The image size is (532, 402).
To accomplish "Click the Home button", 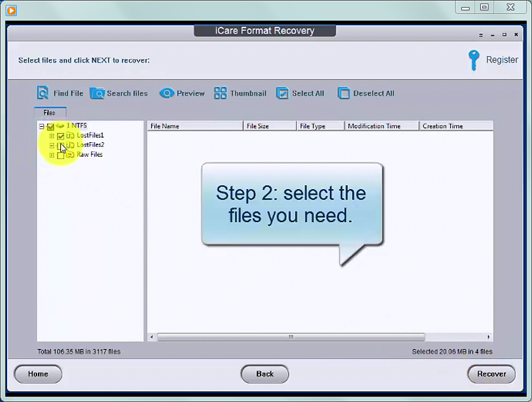I will [x=38, y=374].
